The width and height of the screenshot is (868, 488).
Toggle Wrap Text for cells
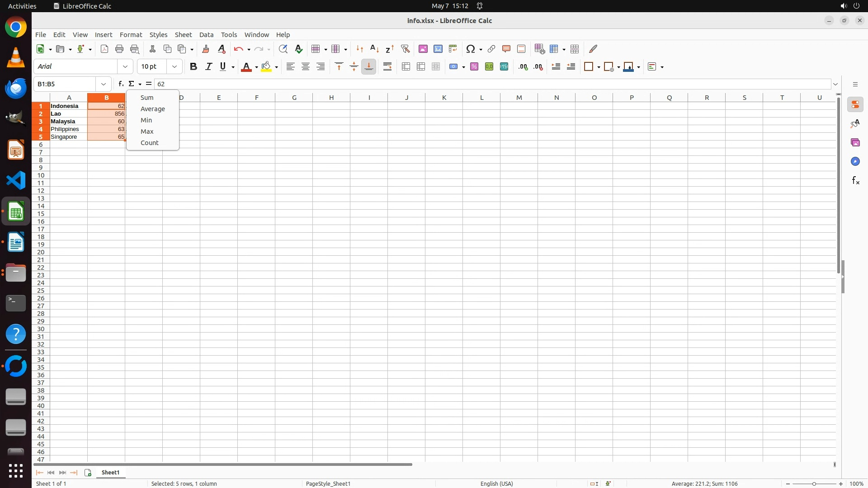[387, 67]
